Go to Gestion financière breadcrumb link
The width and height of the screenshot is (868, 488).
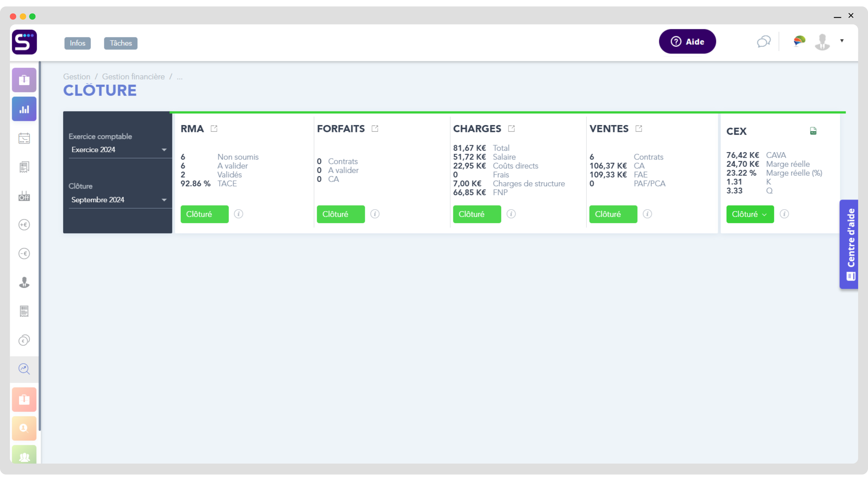click(133, 77)
